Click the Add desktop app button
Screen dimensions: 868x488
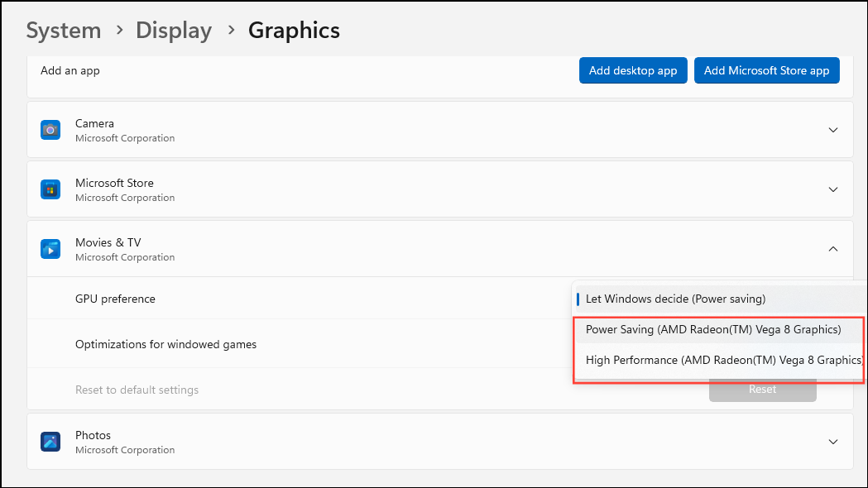click(633, 70)
